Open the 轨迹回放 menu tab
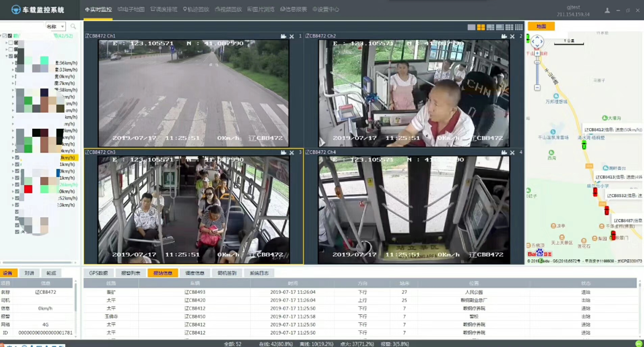644x347 pixels. 196,9
